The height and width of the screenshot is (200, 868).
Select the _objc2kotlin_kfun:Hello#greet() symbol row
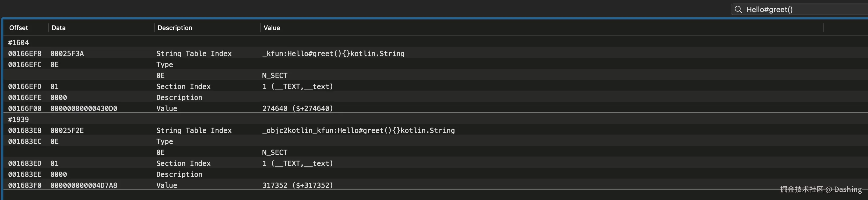pyautogui.click(x=358, y=131)
